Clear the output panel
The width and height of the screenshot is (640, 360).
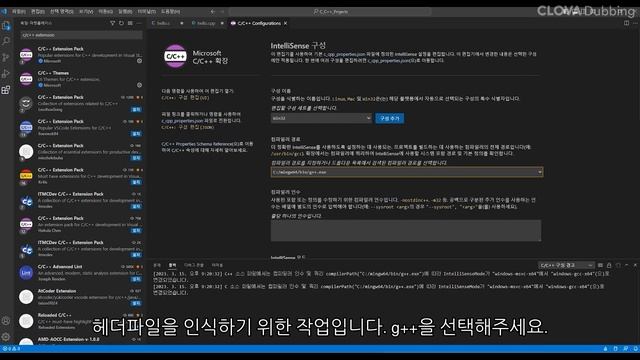click(x=600, y=265)
